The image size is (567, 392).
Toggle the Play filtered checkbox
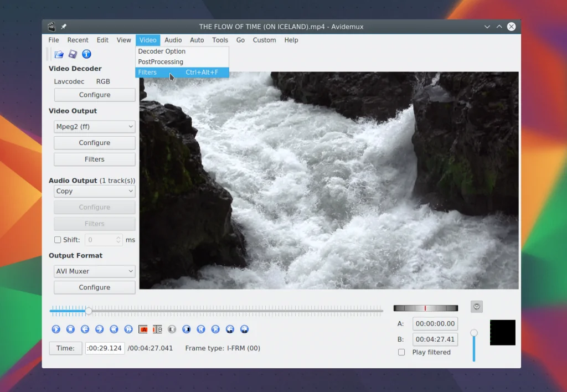401,352
